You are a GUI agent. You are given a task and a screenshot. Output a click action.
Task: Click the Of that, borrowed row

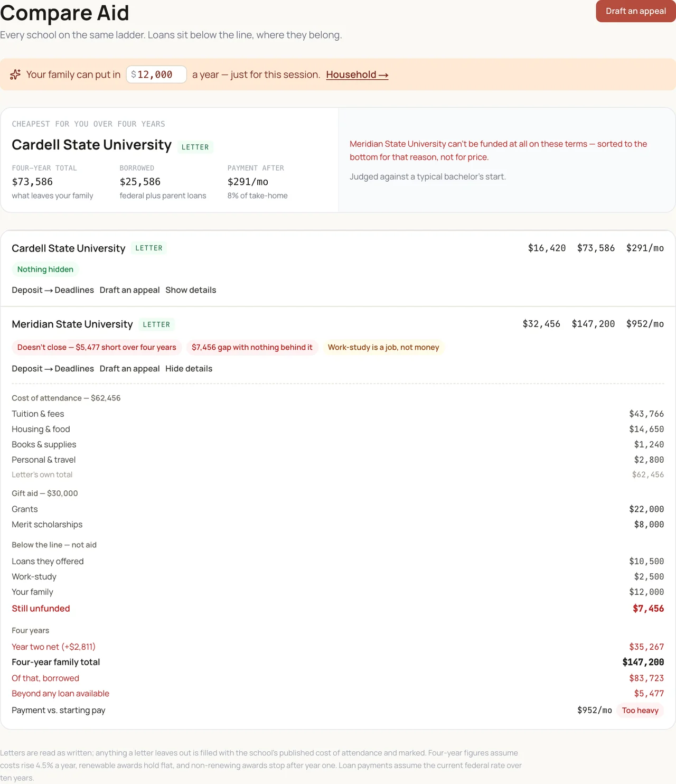pos(338,678)
